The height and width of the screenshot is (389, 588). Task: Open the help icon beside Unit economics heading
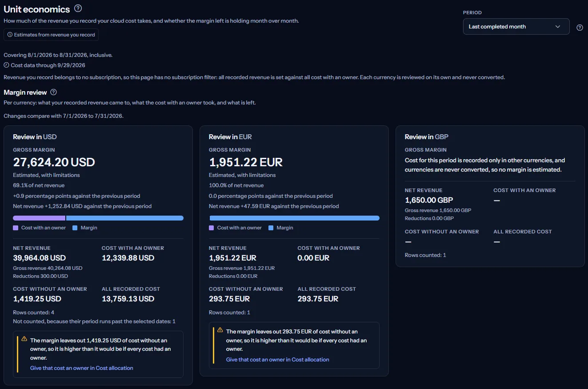[x=78, y=8]
